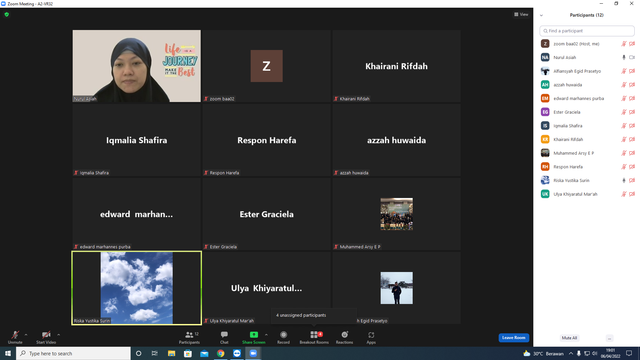Viewport: 640px width, 360px height.
Task: Click the UK avatar of Ulya Khiyaratul Mar'ah
Action: 545,194
